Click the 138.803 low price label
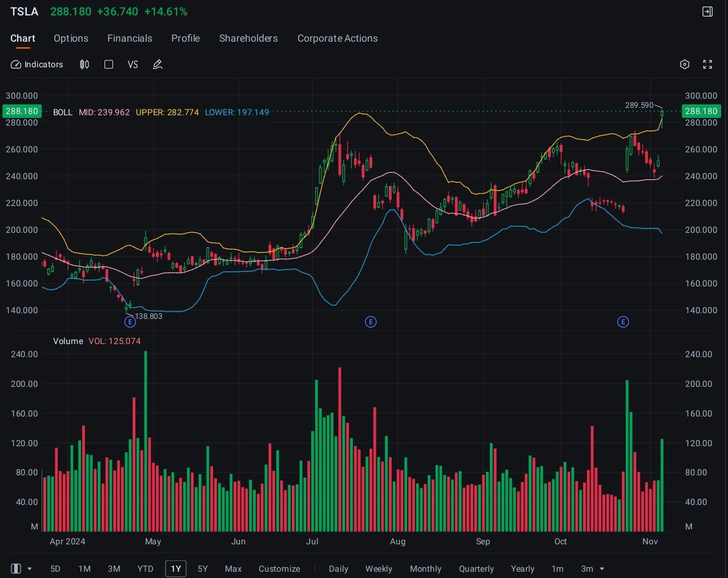Screen dimensions: 728x578 [x=148, y=316]
